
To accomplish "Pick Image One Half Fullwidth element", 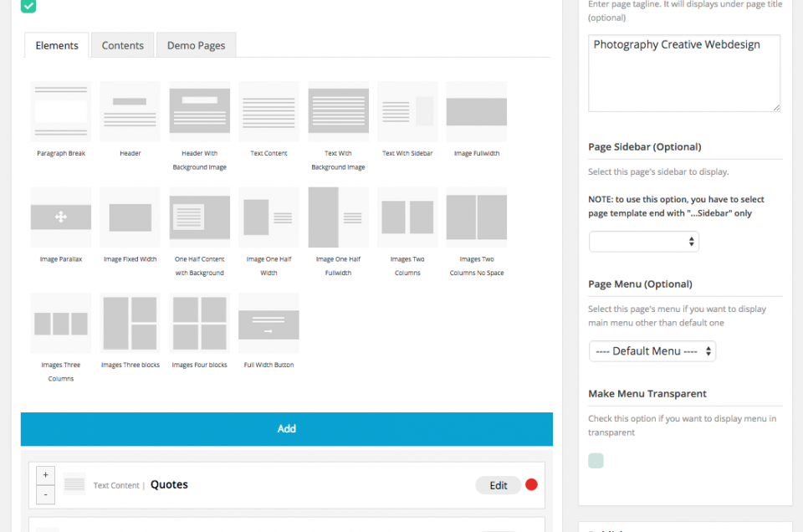I will click(x=339, y=217).
